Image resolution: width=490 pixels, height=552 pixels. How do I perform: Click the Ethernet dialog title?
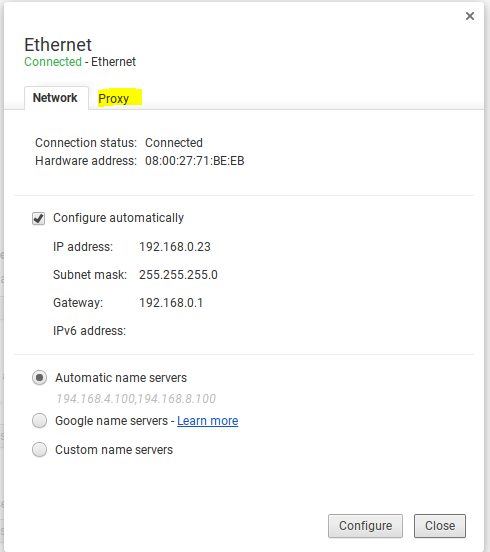tap(58, 45)
